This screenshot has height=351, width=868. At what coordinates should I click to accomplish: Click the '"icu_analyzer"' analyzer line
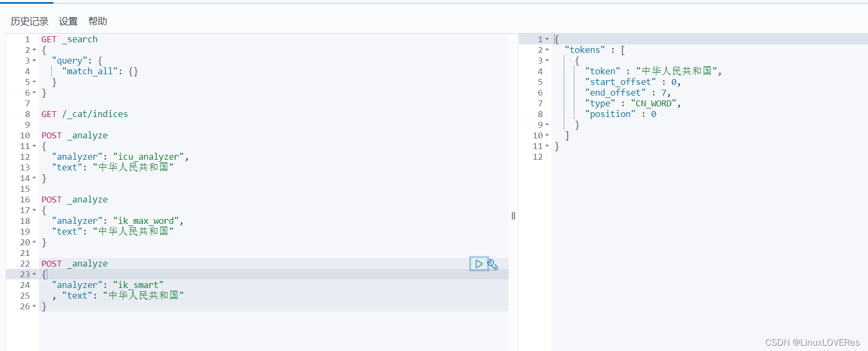point(120,157)
